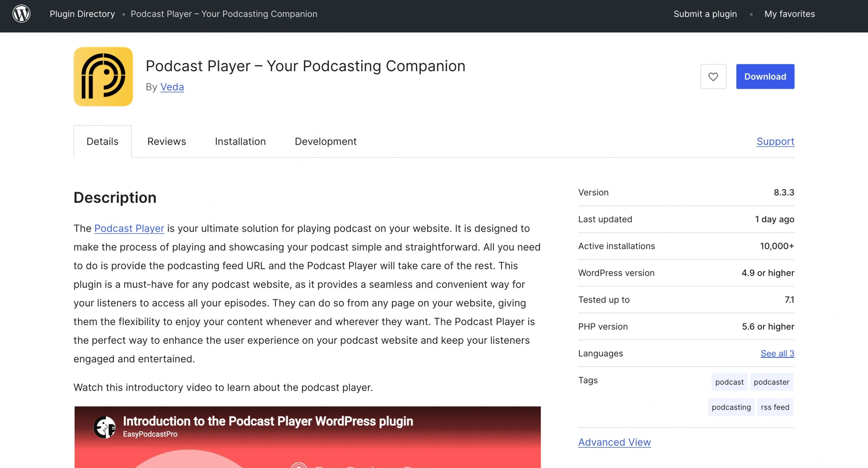Open the Support link

pyautogui.click(x=775, y=141)
